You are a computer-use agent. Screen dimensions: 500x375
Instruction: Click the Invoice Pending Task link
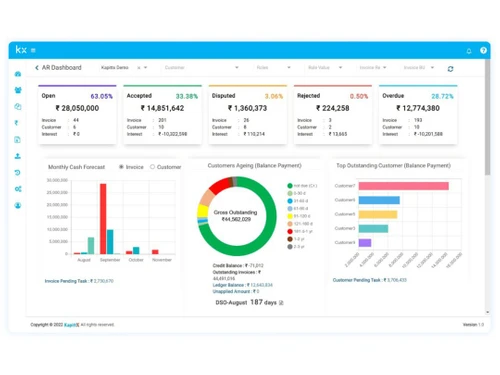[x=79, y=281]
